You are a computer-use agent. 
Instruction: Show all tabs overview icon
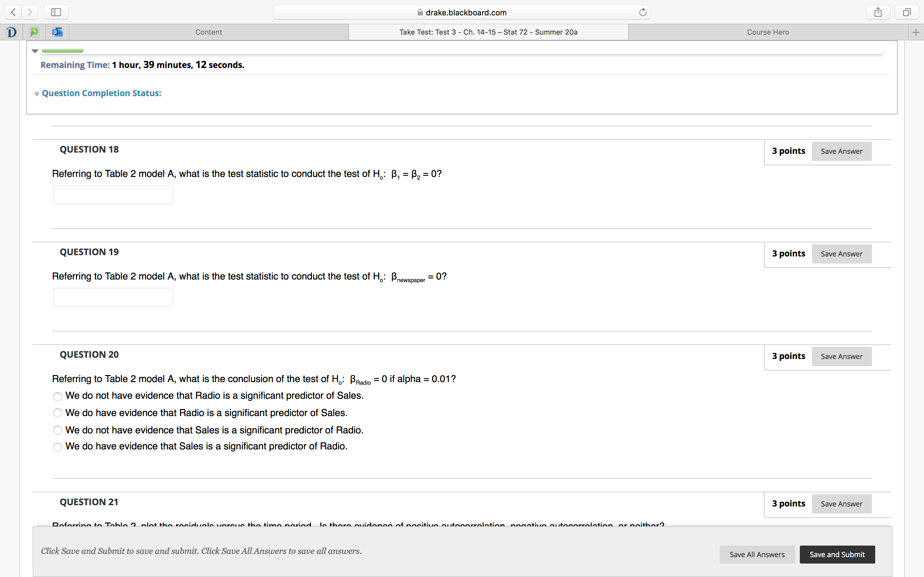tap(907, 12)
